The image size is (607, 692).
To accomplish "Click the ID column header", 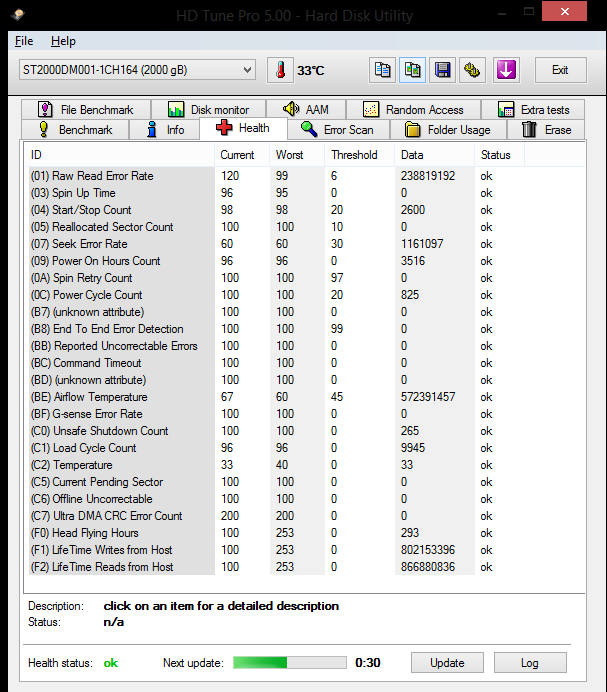I will pos(119,155).
